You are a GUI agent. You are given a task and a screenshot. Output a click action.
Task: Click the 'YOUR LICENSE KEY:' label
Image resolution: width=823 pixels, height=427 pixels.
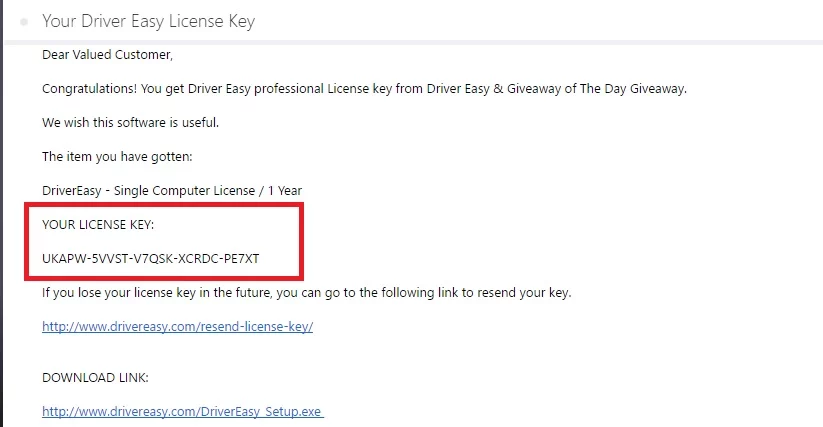[x=98, y=225]
